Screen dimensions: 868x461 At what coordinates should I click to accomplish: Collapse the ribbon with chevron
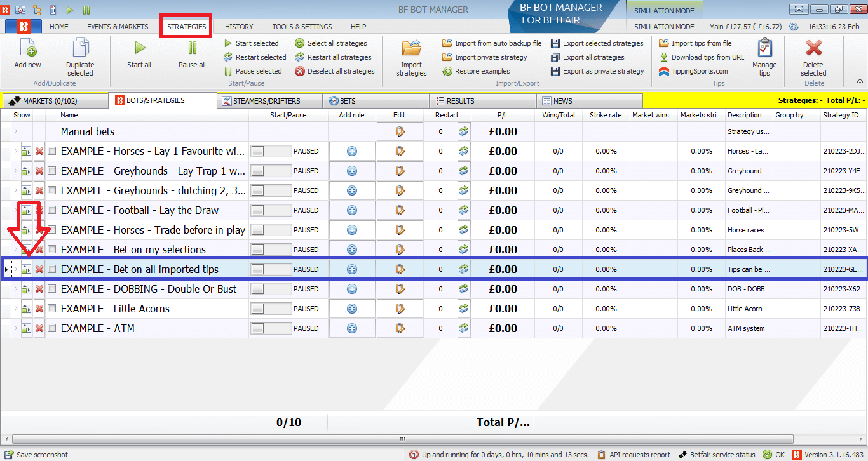[x=860, y=81]
